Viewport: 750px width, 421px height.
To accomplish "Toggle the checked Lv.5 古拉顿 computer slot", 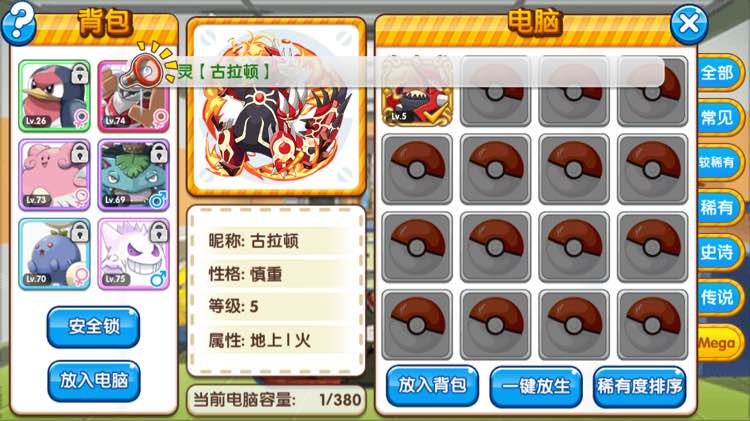I will click(417, 91).
